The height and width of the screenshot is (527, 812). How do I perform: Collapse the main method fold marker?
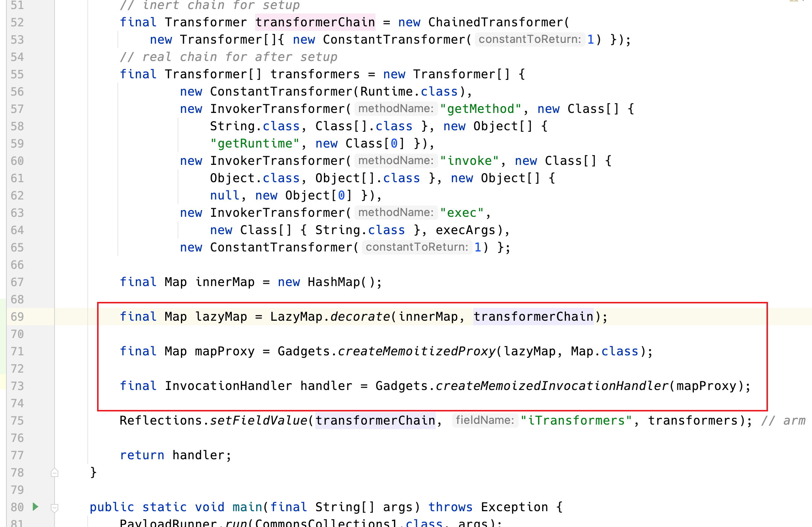tap(55, 507)
